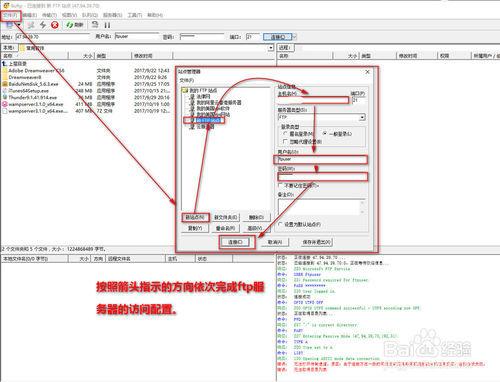Toggle the 设置为默认站点 checkbox

pos(281,224)
